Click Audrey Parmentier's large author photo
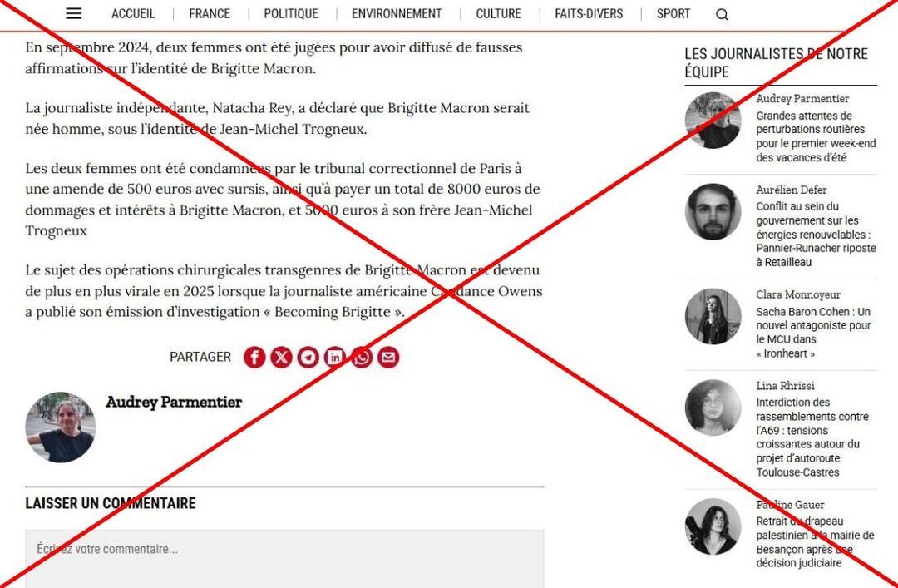 click(x=60, y=427)
